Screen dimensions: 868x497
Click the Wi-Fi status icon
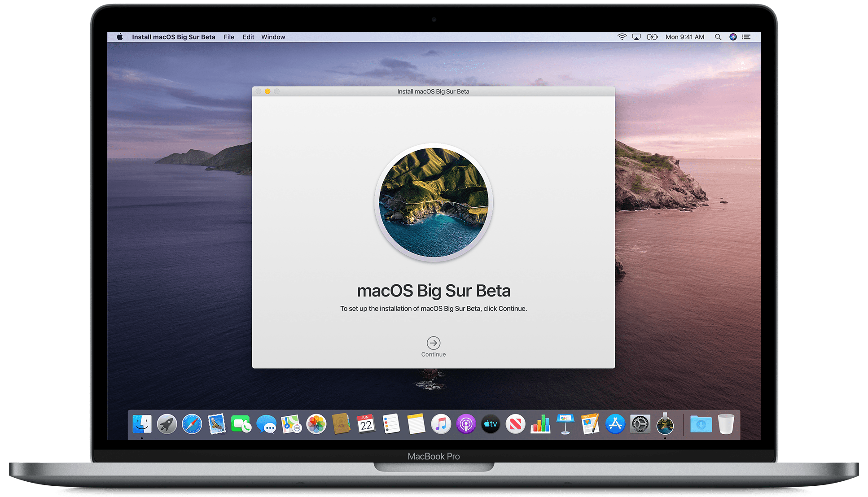622,37
